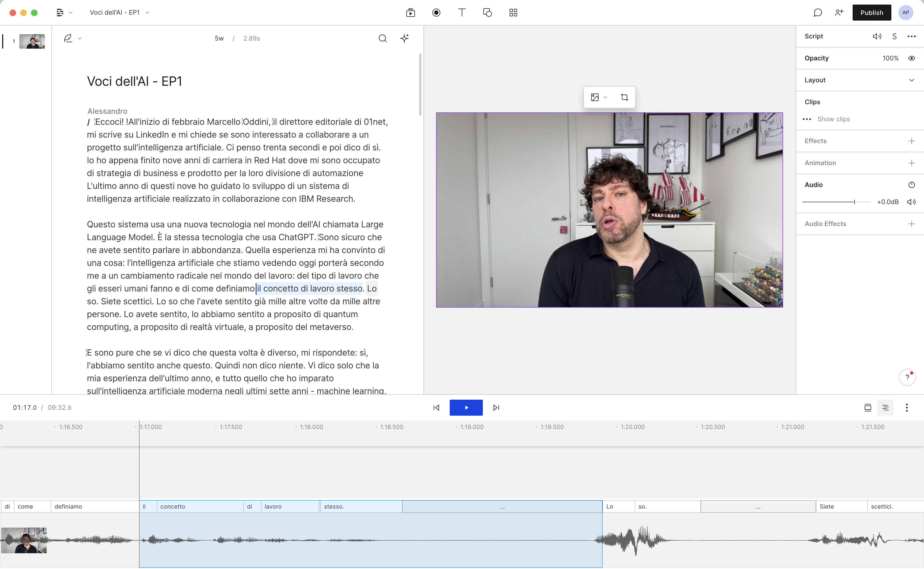Click the Record icon in top toolbar

436,13
